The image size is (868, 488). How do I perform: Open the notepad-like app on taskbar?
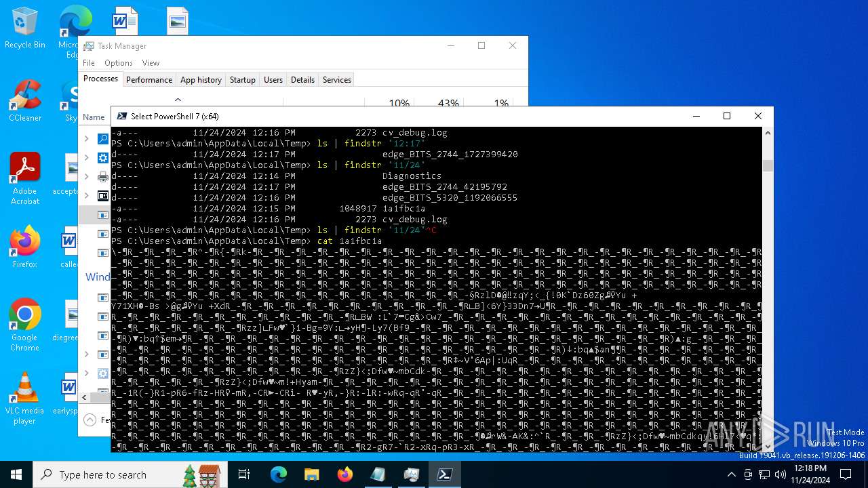378,474
